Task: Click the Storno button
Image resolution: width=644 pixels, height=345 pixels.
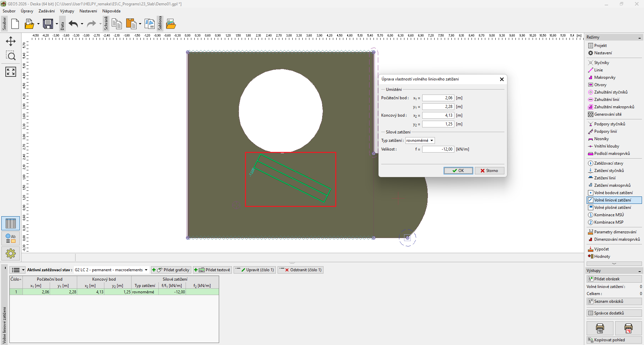Action: (489, 171)
